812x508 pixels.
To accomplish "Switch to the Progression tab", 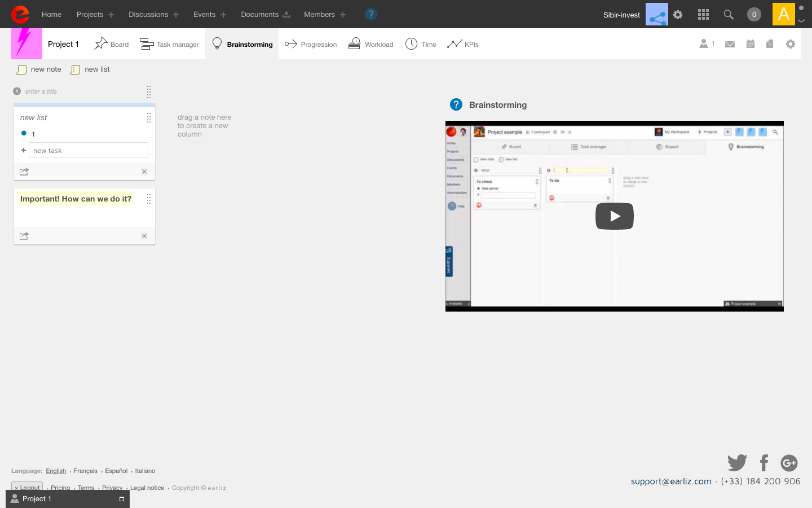I will [311, 44].
